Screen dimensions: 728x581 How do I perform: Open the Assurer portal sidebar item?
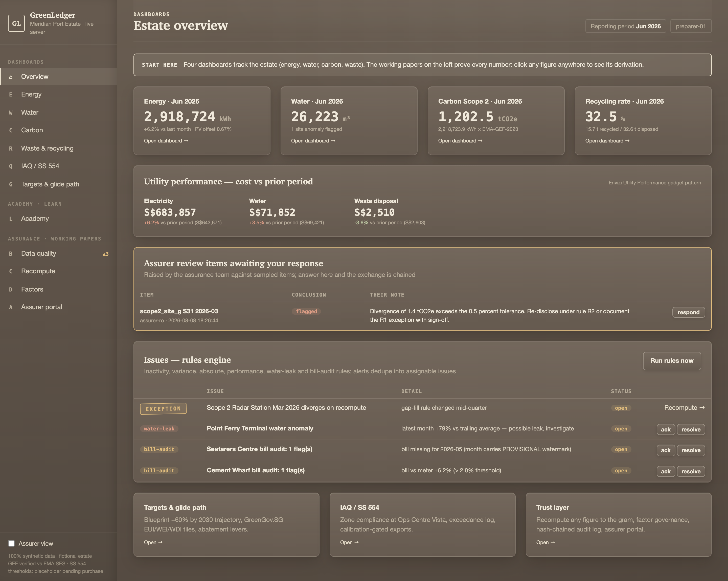point(58,307)
